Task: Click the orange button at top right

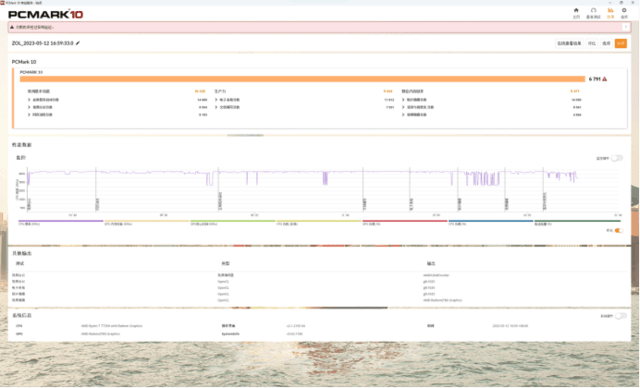Action: tap(621, 43)
